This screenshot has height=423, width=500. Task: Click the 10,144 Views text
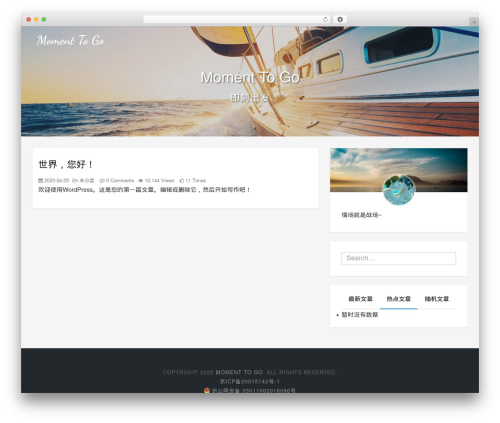click(x=159, y=181)
